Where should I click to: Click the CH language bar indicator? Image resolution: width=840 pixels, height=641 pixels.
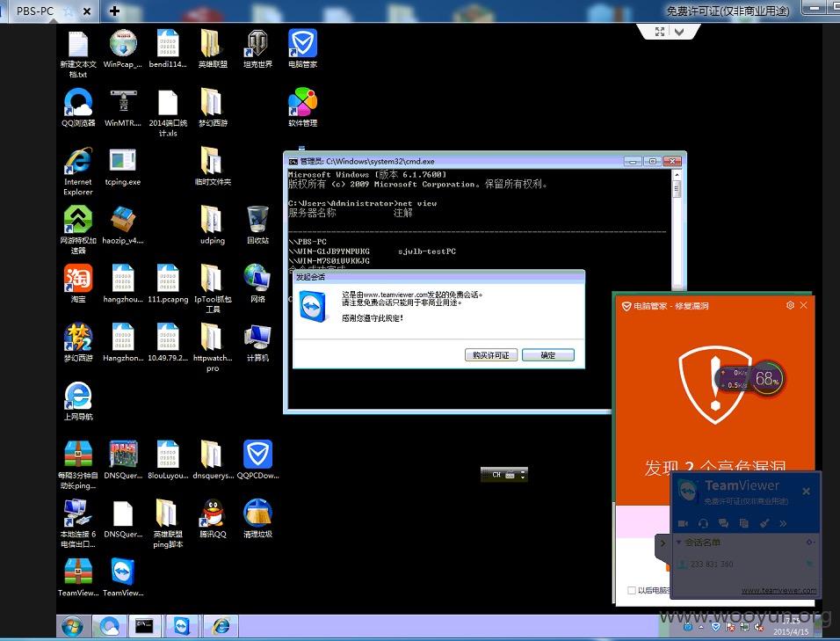click(x=496, y=474)
